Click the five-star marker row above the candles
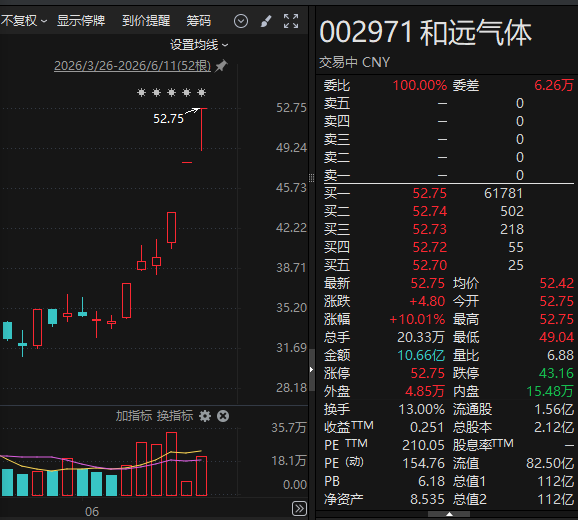 [171, 92]
